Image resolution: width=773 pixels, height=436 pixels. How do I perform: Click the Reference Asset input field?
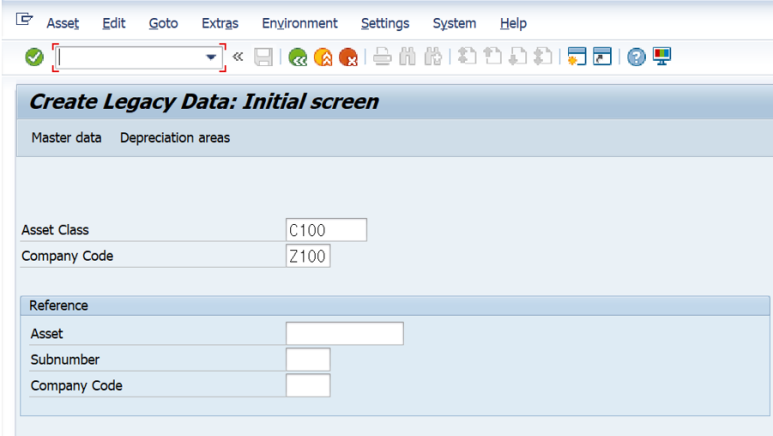click(x=345, y=333)
